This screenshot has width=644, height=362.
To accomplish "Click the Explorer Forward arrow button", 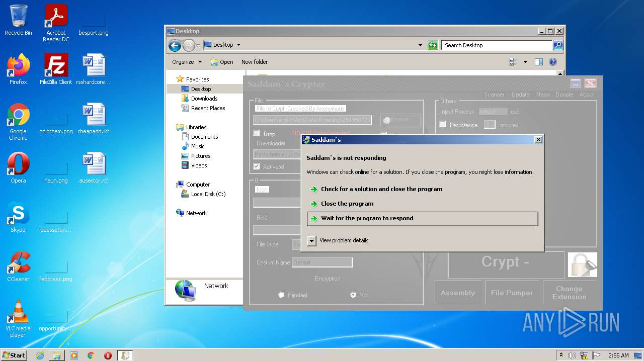I will [x=189, y=45].
